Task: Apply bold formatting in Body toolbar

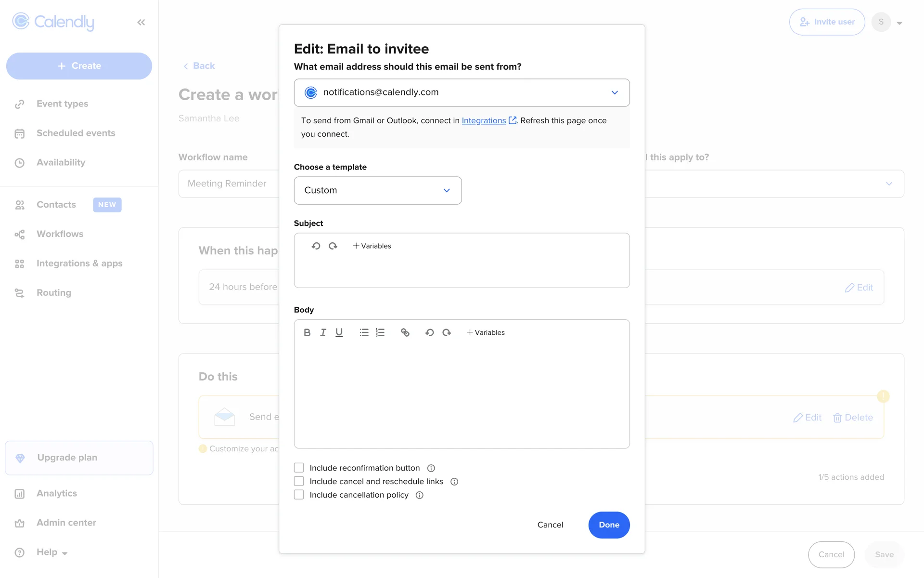Action: tap(307, 332)
